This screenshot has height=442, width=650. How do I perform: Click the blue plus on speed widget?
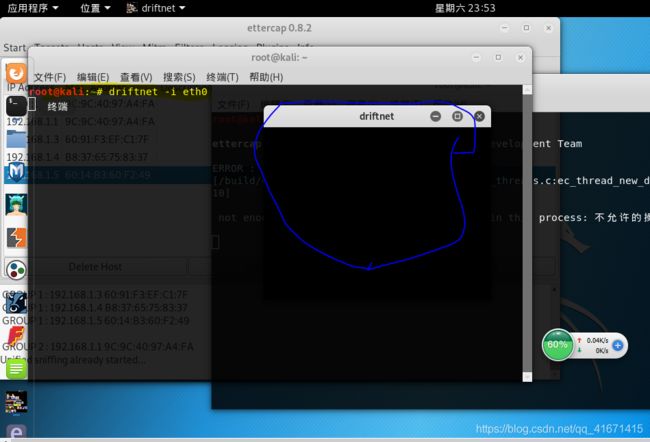pyautogui.click(x=618, y=345)
